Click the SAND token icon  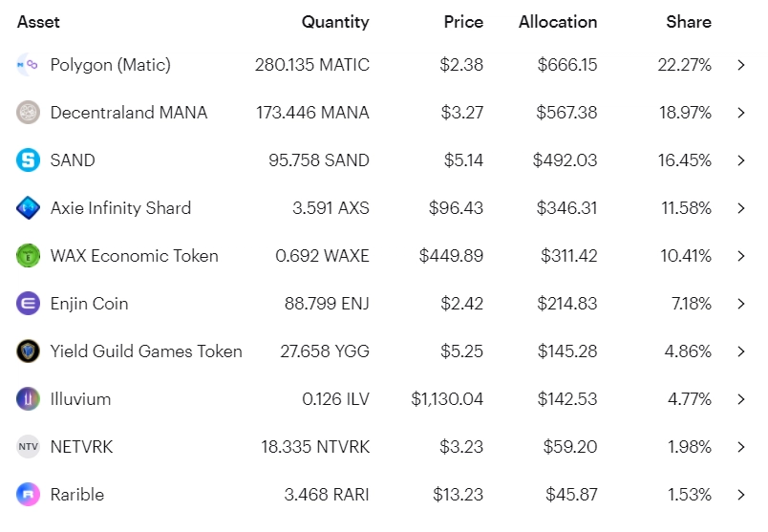[x=29, y=160]
